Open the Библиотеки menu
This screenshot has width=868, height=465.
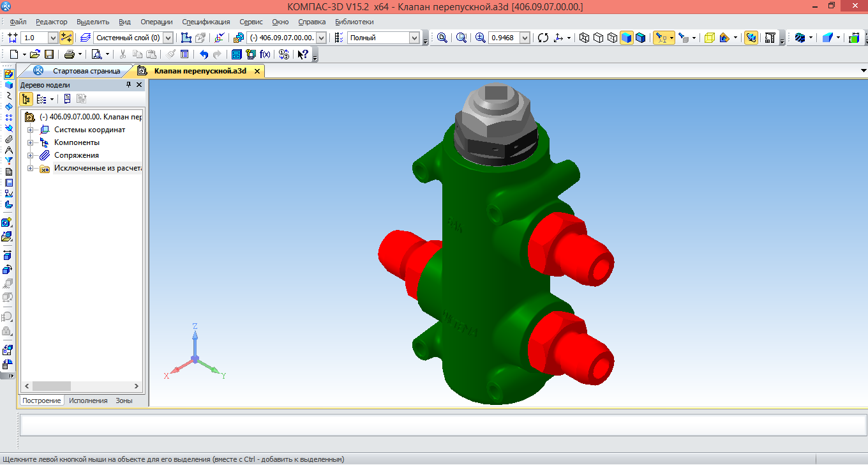click(x=354, y=22)
